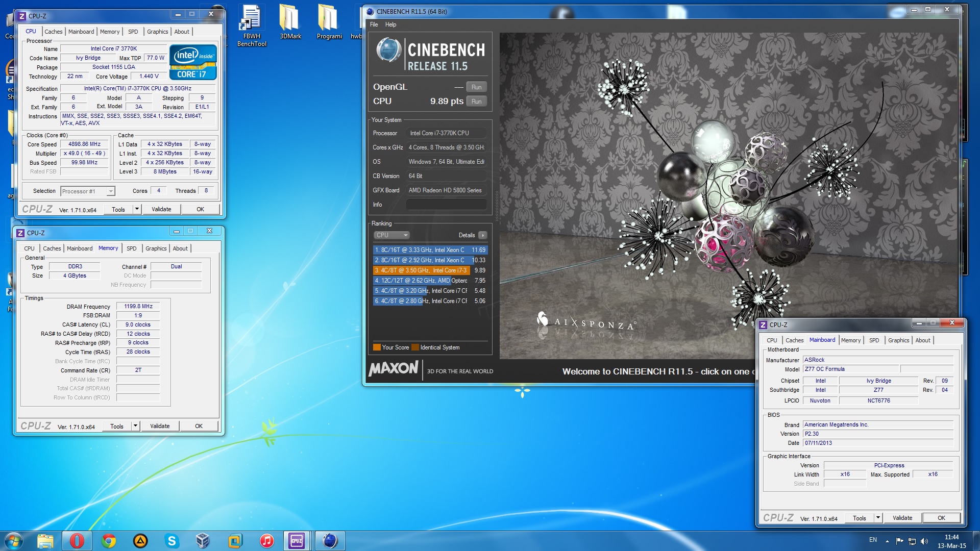Click Tools button in Memory CPU-Z window
Image resolution: width=980 pixels, height=551 pixels.
(117, 426)
